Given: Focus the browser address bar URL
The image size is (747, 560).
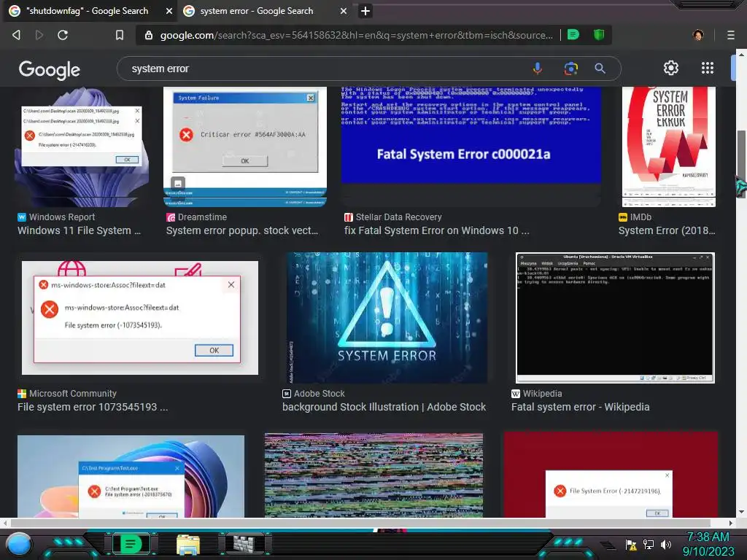Looking at the screenshot, I should [x=356, y=35].
